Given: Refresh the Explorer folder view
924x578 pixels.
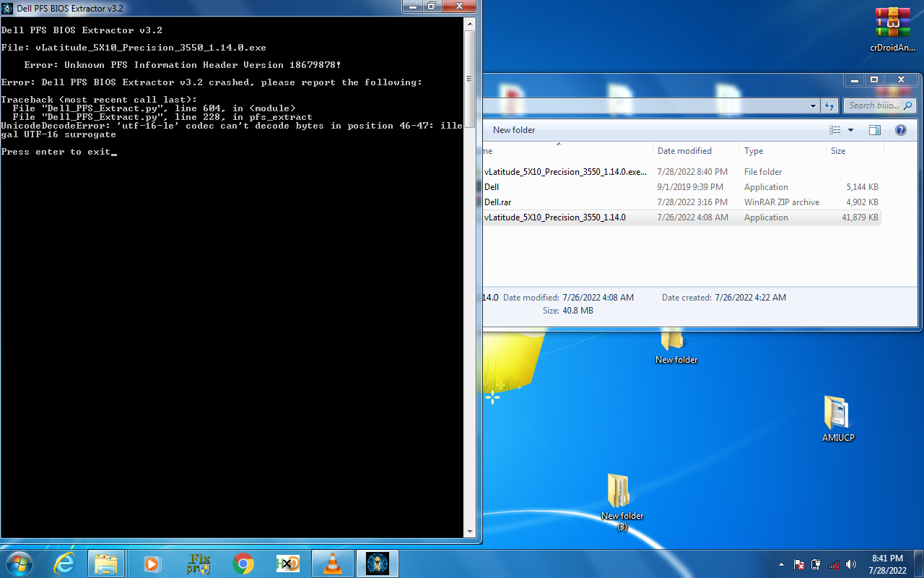Looking at the screenshot, I should (829, 105).
